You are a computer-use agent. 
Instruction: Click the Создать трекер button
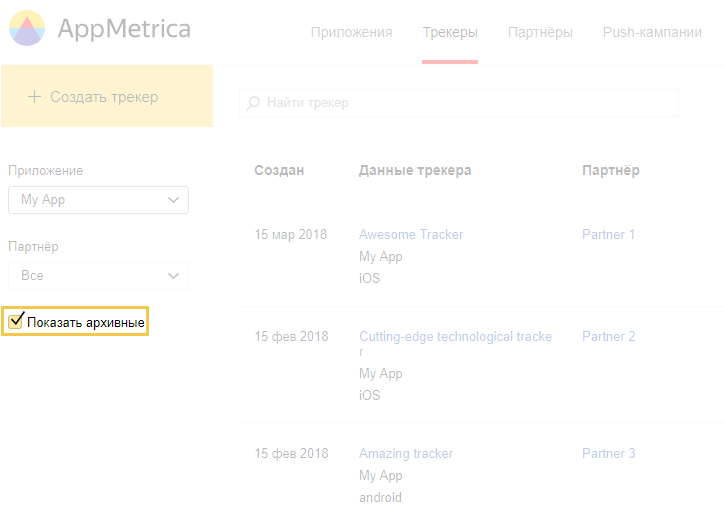107,96
